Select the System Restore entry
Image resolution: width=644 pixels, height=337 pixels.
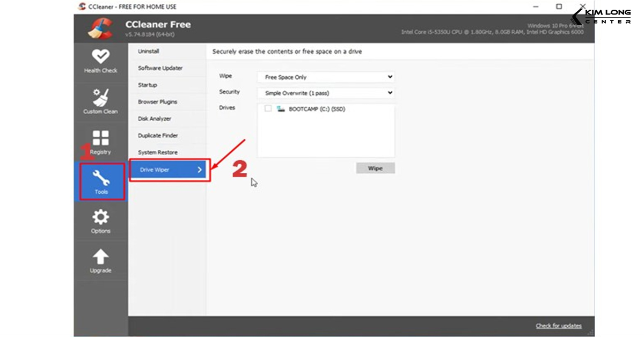point(157,152)
